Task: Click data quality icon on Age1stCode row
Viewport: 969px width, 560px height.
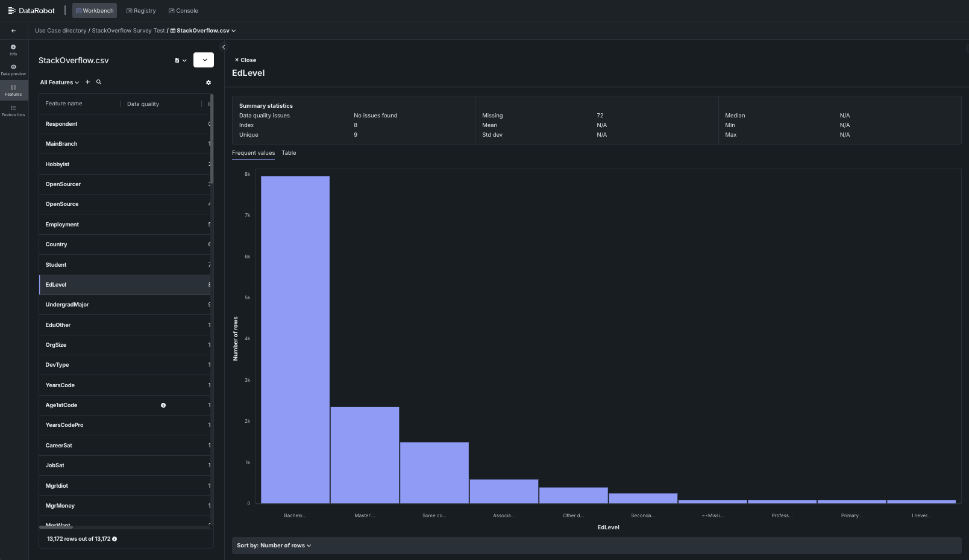Action: [x=163, y=405]
